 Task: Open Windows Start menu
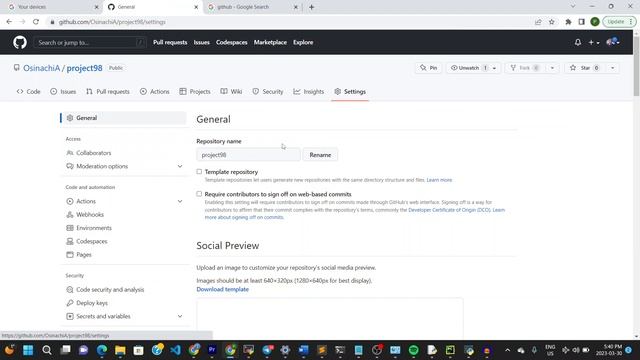pos(28,350)
